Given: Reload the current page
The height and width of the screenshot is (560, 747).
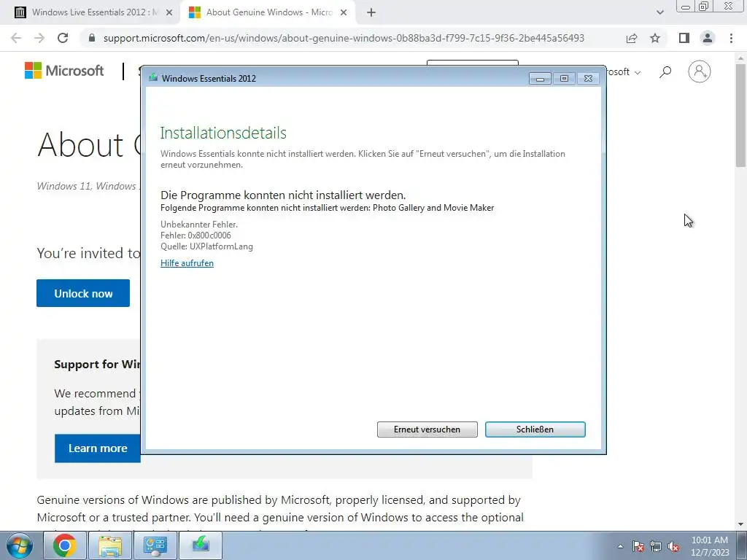Looking at the screenshot, I should pos(63,38).
